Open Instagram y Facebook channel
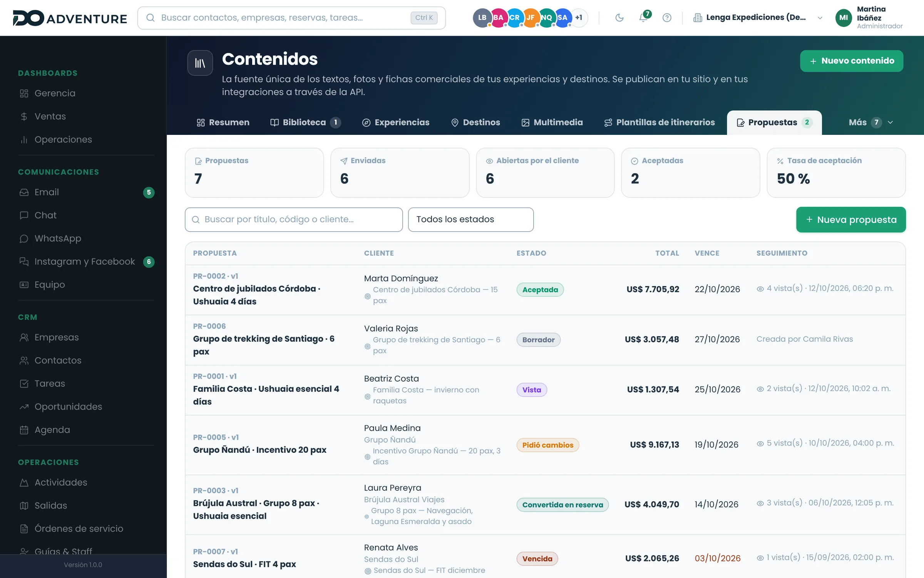The height and width of the screenshot is (578, 924). point(86,262)
